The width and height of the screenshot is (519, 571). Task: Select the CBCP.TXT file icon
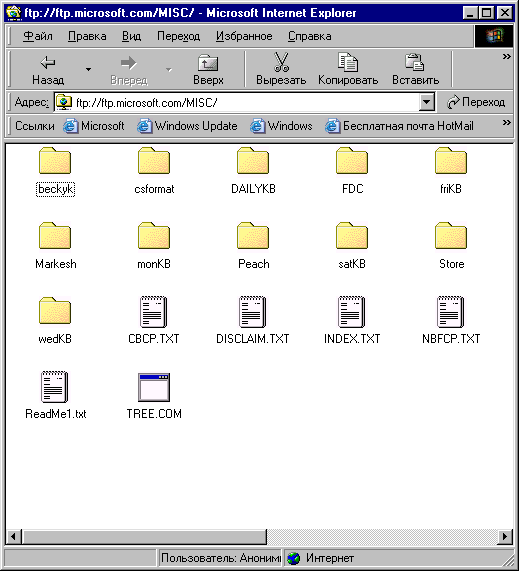point(154,311)
